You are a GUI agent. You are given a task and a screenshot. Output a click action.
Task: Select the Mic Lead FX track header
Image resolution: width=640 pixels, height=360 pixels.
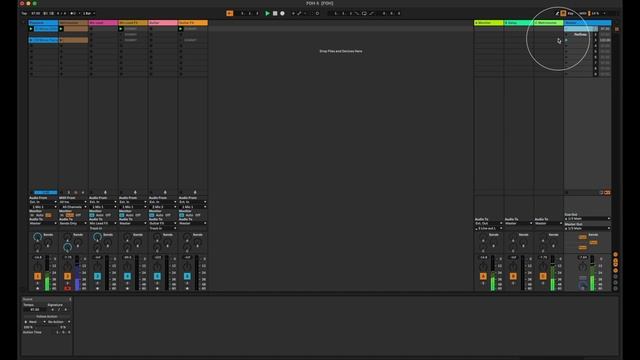133,23
